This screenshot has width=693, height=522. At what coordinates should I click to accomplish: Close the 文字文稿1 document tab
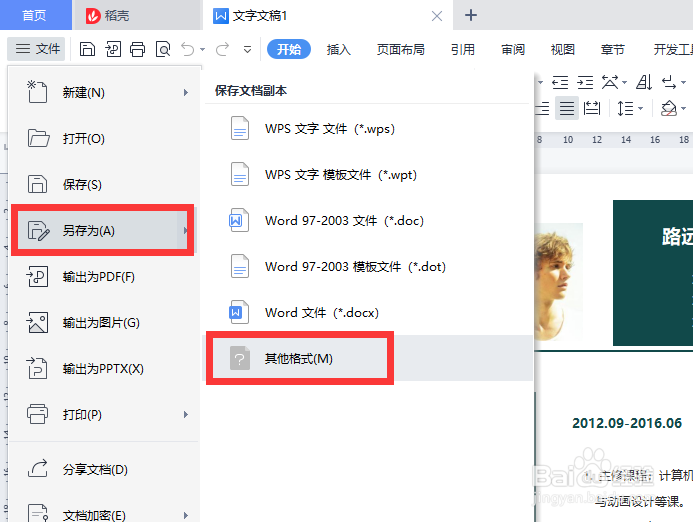(437, 16)
